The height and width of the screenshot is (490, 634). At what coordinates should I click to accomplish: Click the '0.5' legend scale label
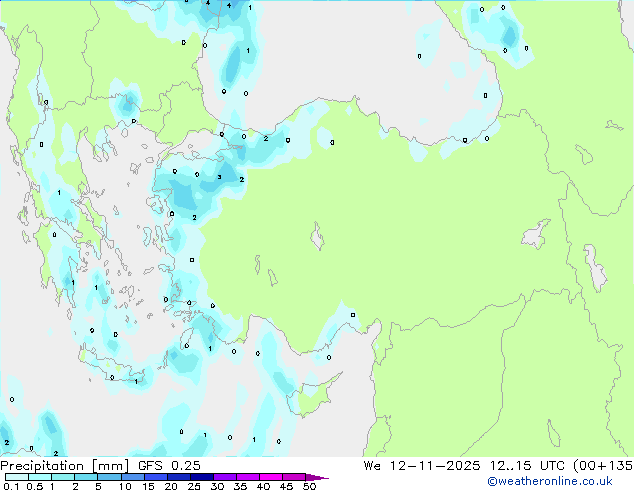pos(34,486)
